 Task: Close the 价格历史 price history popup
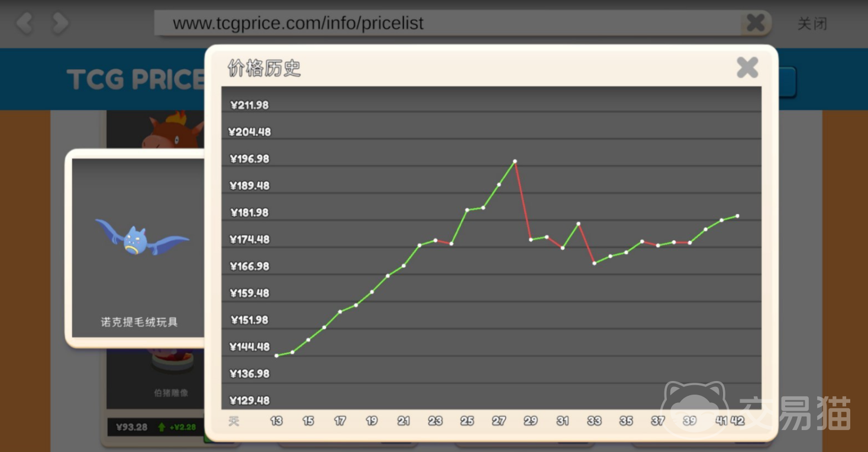[747, 67]
